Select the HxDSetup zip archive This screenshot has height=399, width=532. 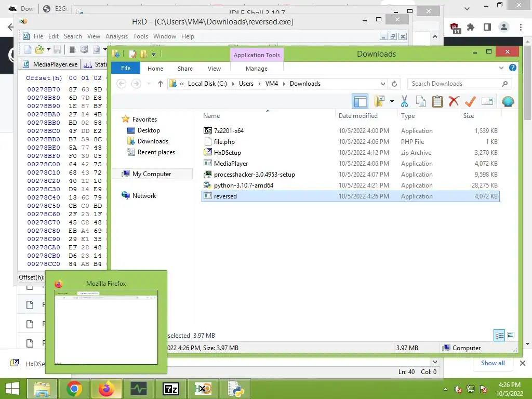click(x=350, y=152)
